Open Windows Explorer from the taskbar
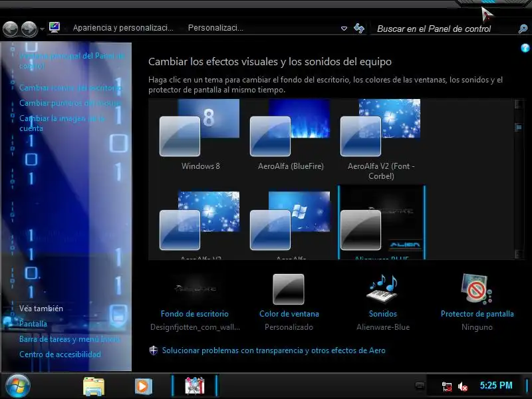Image resolution: width=532 pixels, height=399 pixels. (x=94, y=386)
